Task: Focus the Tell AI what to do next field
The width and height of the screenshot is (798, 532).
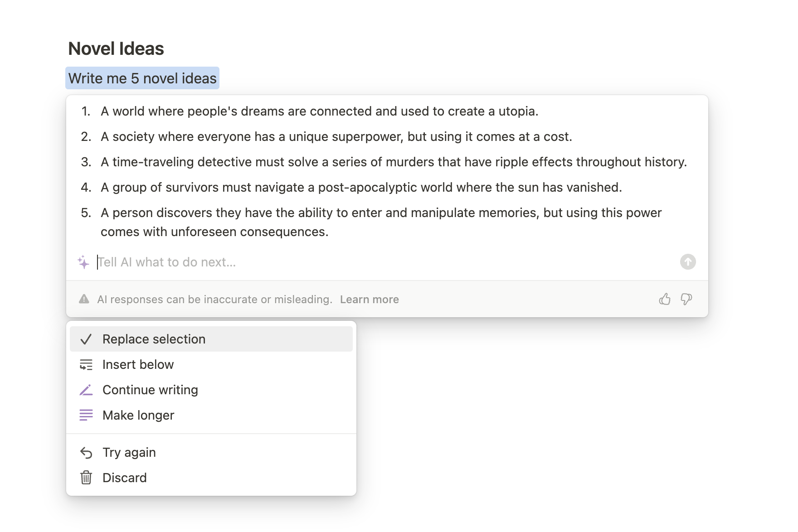Action: [385, 262]
